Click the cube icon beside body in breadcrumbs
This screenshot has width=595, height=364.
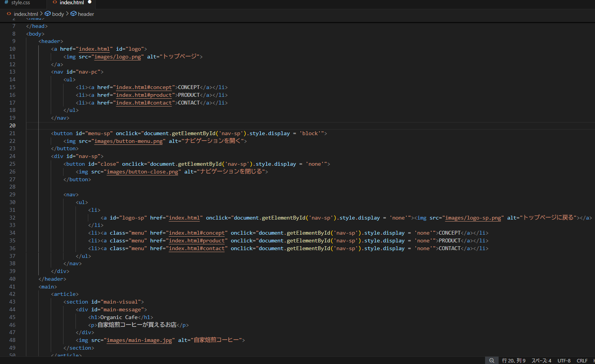48,14
